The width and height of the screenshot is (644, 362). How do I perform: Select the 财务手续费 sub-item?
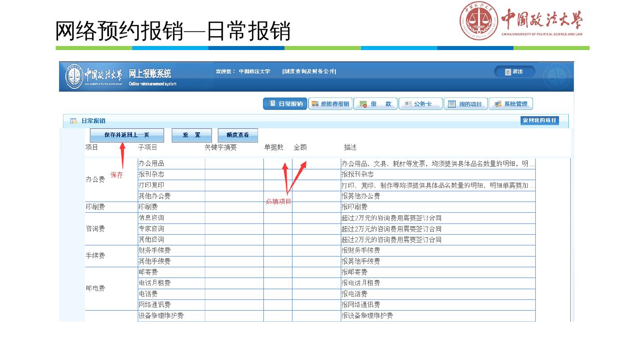(154, 251)
